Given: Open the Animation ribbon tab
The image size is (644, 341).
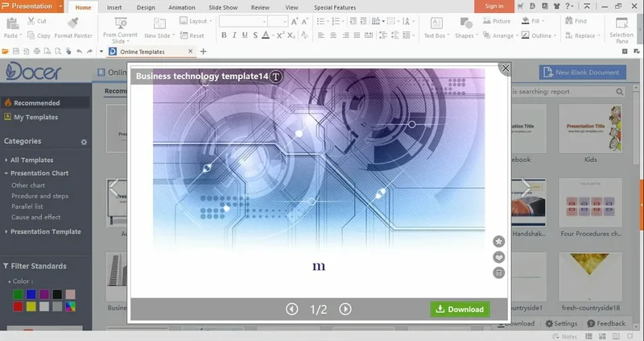Looking at the screenshot, I should point(182,6).
